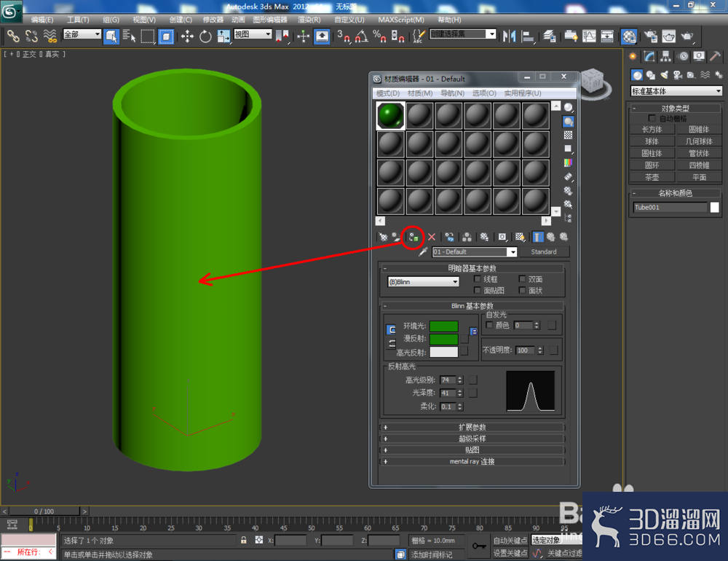
Task: Open the Utilities hammer panel tab
Action: [715, 57]
